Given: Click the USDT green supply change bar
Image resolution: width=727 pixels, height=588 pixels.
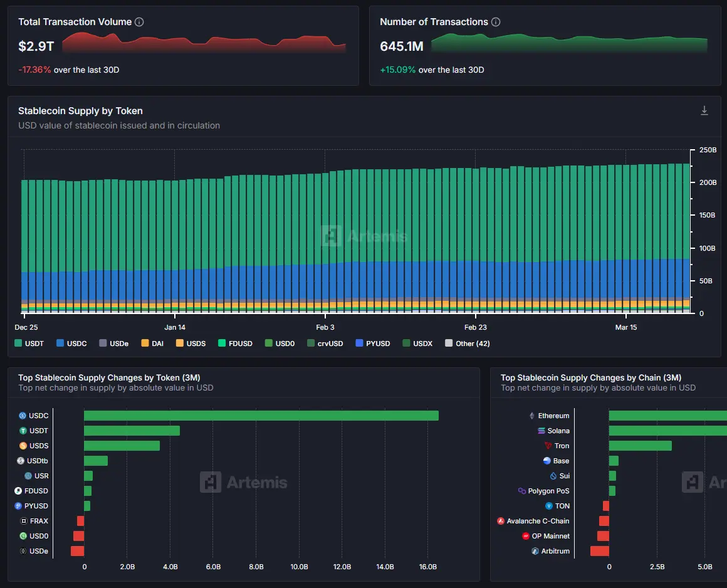Looking at the screenshot, I should click(x=132, y=431).
